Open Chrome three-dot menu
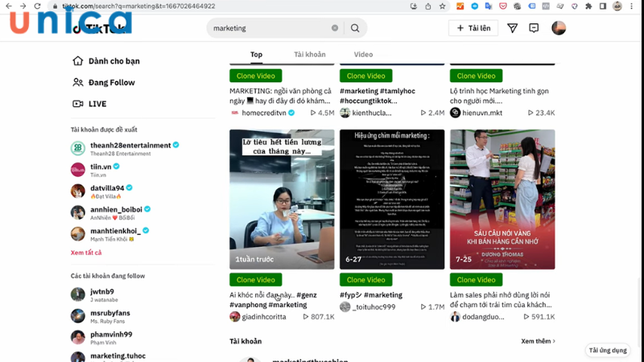Image resolution: width=644 pixels, height=362 pixels. click(x=632, y=6)
